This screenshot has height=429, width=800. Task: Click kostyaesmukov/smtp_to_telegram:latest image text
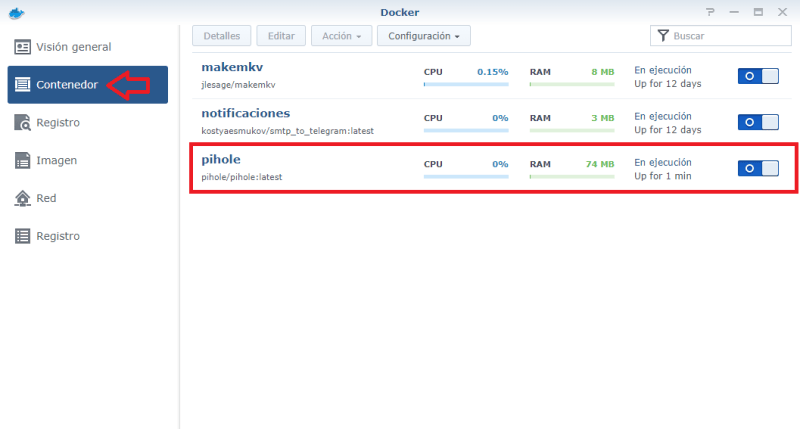pos(287,131)
